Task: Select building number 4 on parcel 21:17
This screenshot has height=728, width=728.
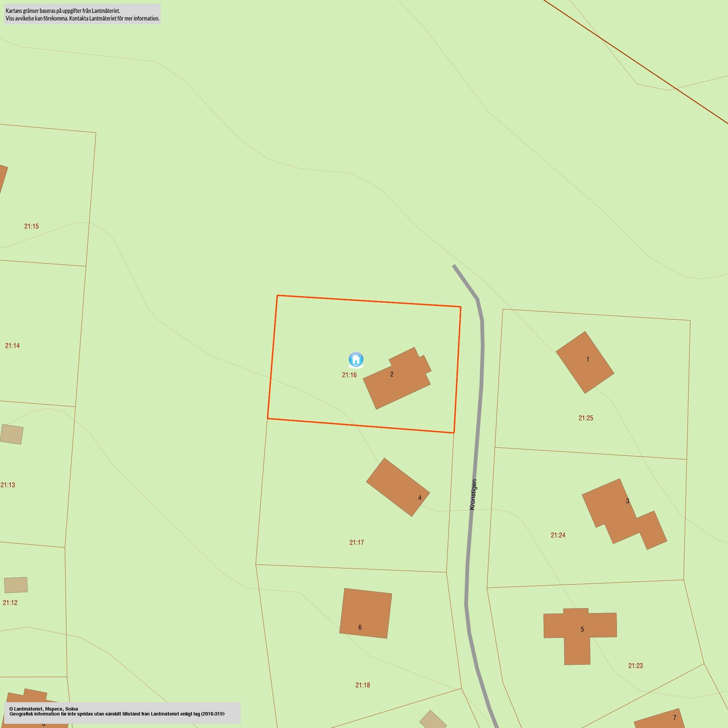Action: point(398,487)
